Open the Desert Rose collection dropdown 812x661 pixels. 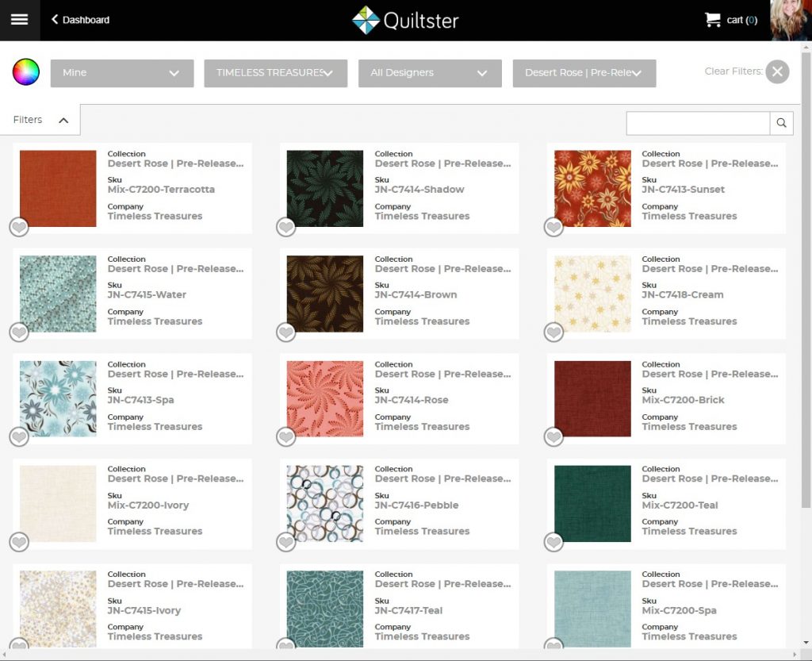tap(584, 73)
